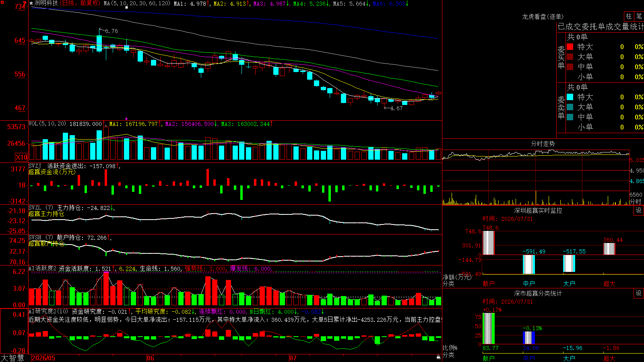The width and height of the screenshot is (644, 362).
Task: Click the red 特大 swatch under 委买单
Action: click(570, 47)
